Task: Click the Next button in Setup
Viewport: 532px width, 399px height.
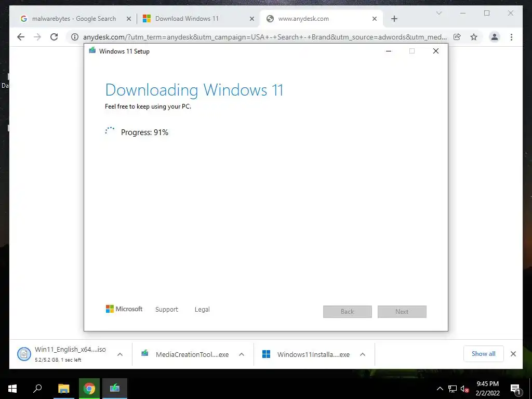Action: pyautogui.click(x=402, y=312)
